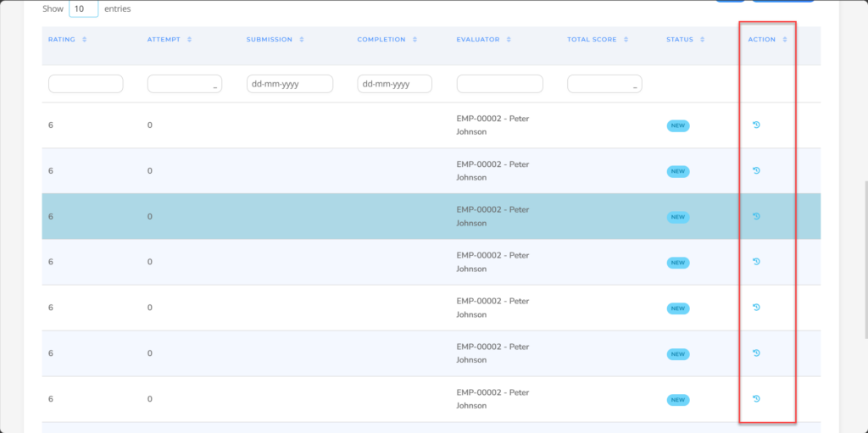Click NEW status badge in highlighted row

[x=678, y=217]
